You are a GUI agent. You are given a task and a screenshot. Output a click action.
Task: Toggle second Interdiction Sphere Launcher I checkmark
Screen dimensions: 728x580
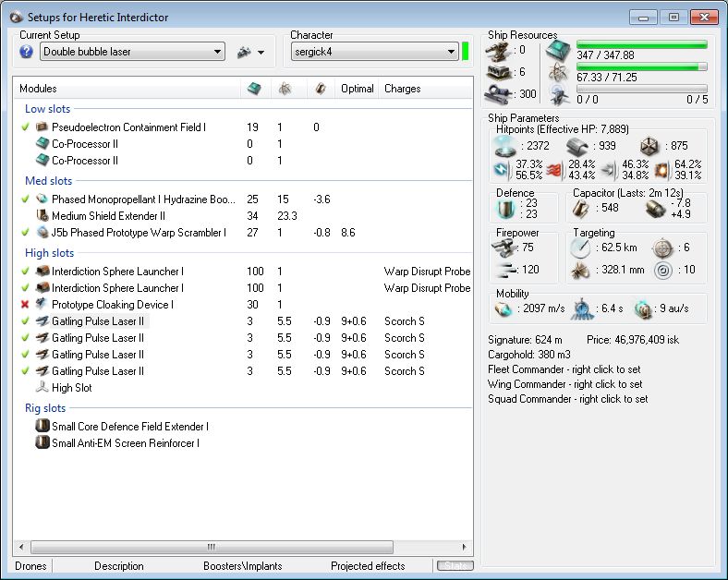(x=26, y=287)
